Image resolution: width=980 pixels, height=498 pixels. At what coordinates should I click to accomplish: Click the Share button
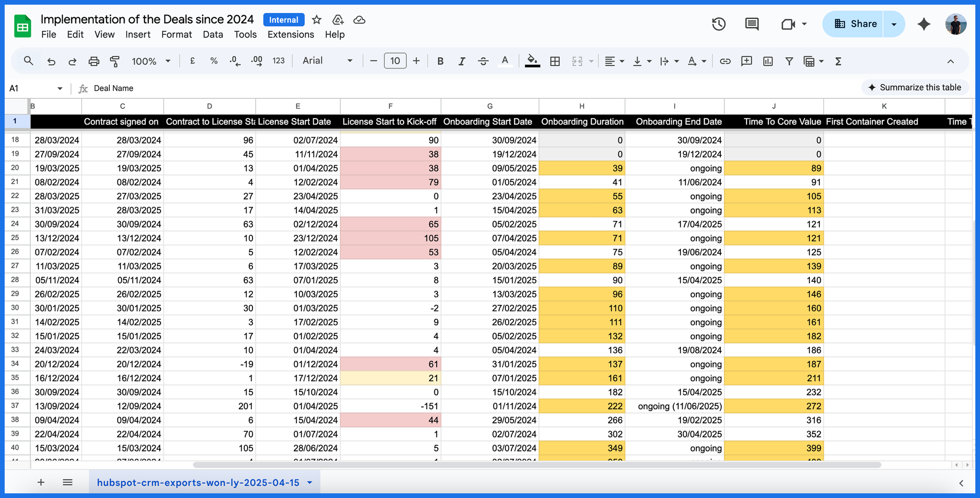[x=855, y=24]
